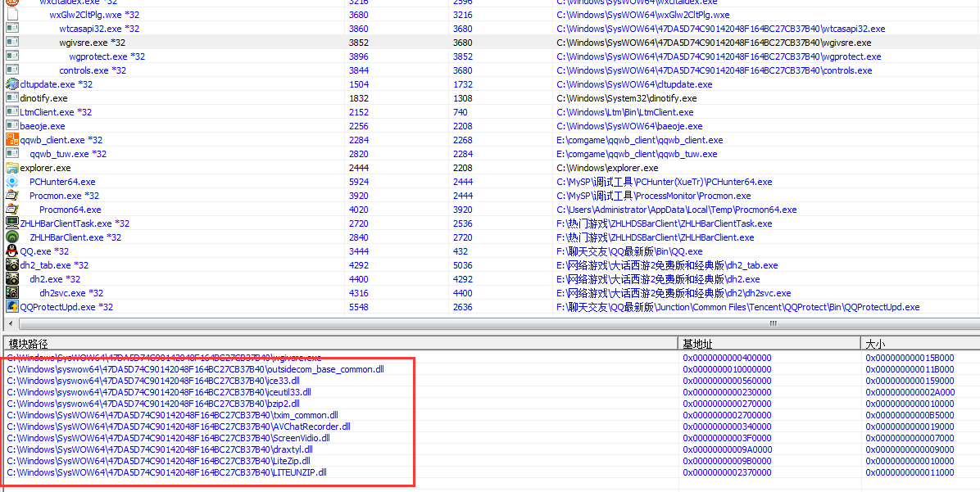Click PID 5924 in PCHunter64.exe row
980x492 pixels.
point(359,182)
